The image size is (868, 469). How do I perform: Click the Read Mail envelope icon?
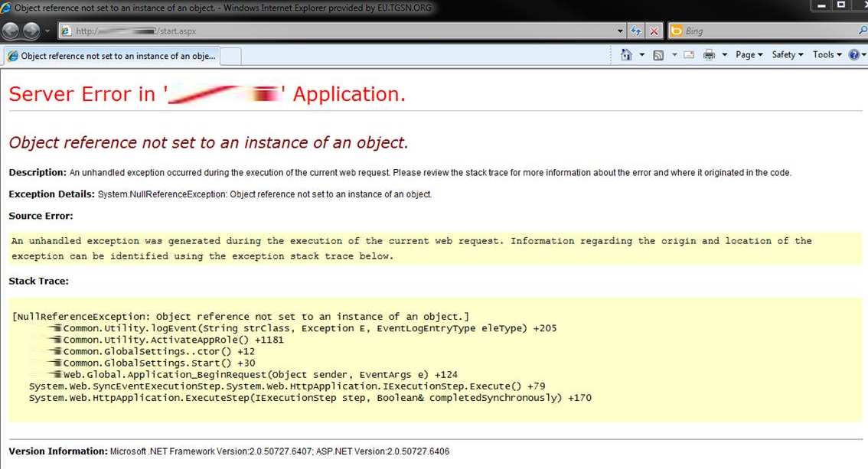(x=688, y=55)
